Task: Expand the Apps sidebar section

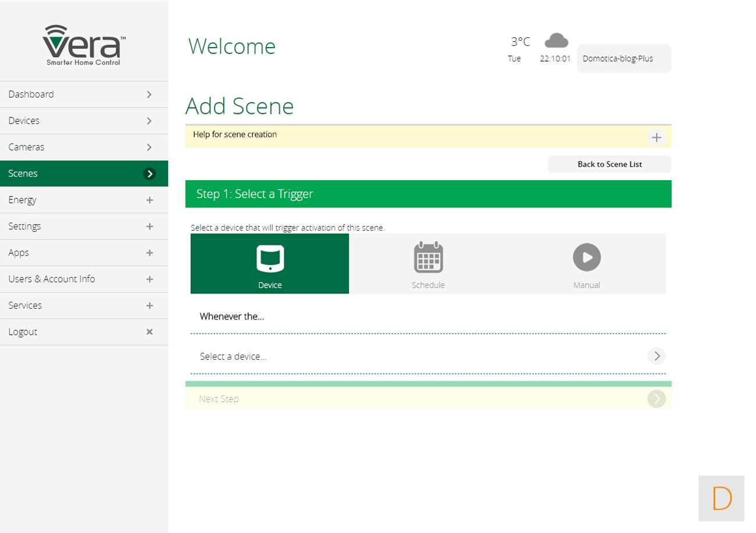Action: coord(149,253)
